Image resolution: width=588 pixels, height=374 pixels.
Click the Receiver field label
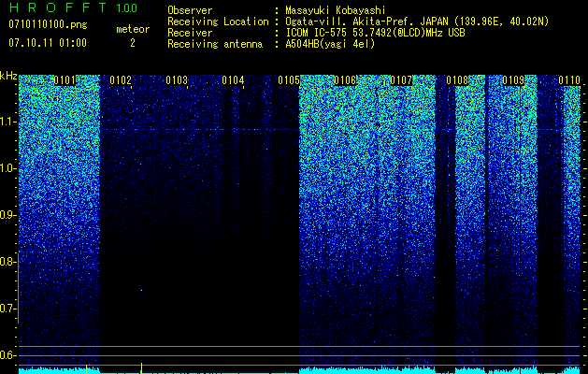(x=190, y=33)
